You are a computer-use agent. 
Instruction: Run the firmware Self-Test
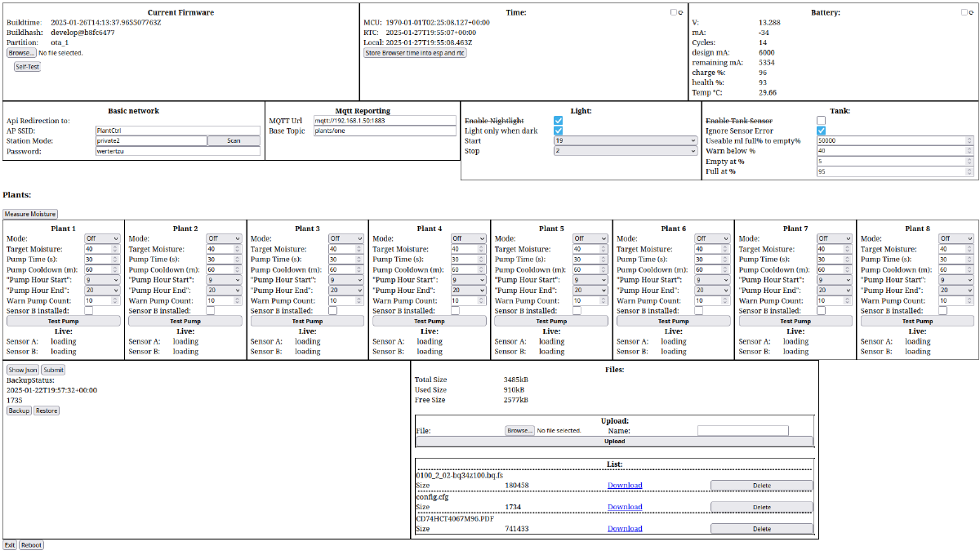(27, 67)
